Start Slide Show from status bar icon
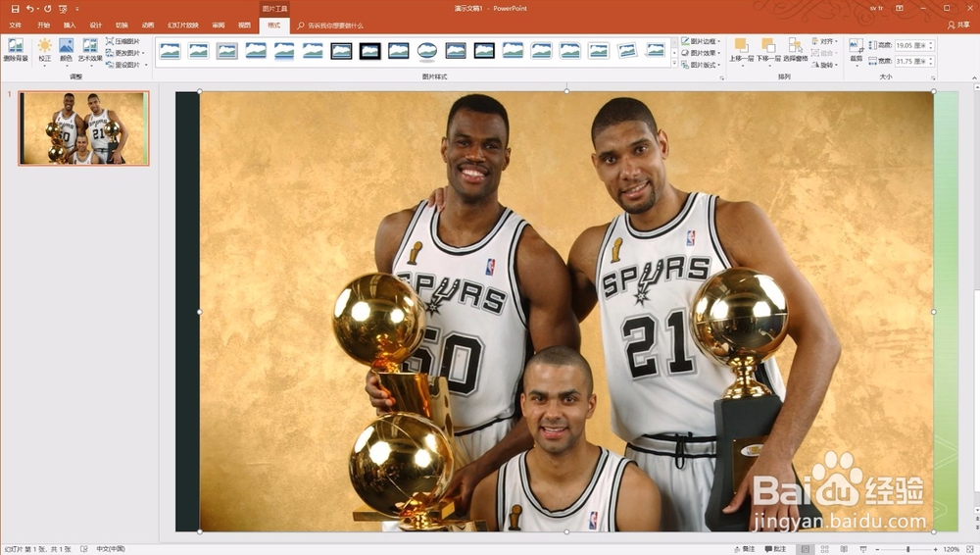The image size is (980, 555). tap(863, 549)
